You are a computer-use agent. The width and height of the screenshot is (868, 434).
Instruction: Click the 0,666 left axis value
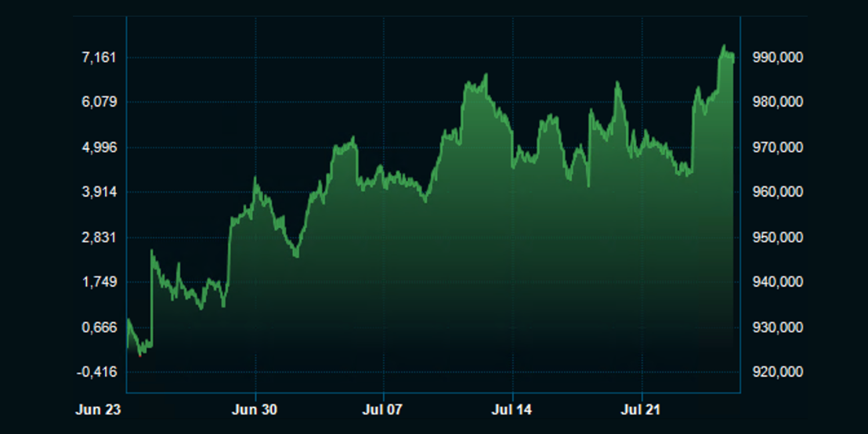[x=99, y=327]
